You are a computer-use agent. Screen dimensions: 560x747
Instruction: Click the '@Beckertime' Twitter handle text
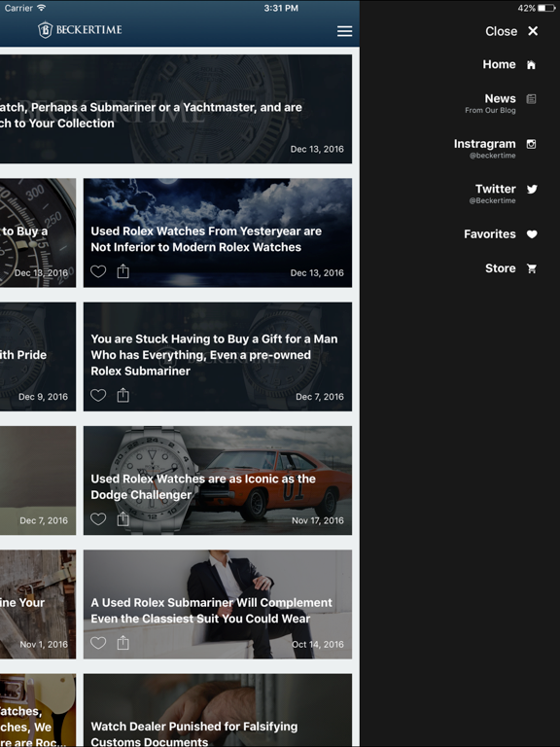point(492,200)
